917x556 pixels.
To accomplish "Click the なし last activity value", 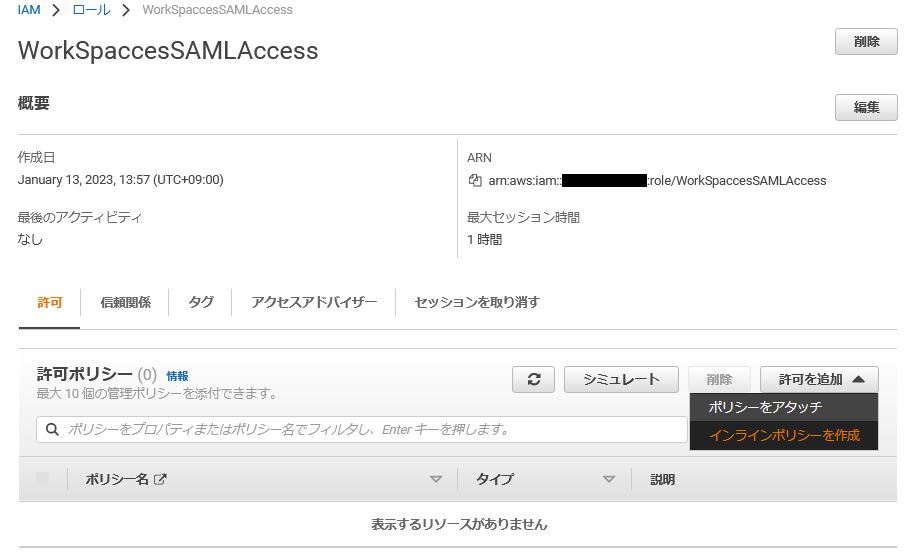I will click(x=30, y=239).
